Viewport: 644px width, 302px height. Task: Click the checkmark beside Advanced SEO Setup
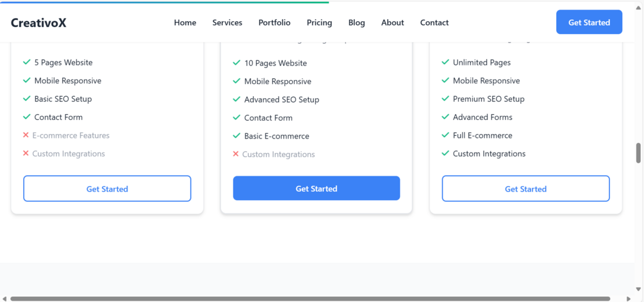tap(236, 99)
